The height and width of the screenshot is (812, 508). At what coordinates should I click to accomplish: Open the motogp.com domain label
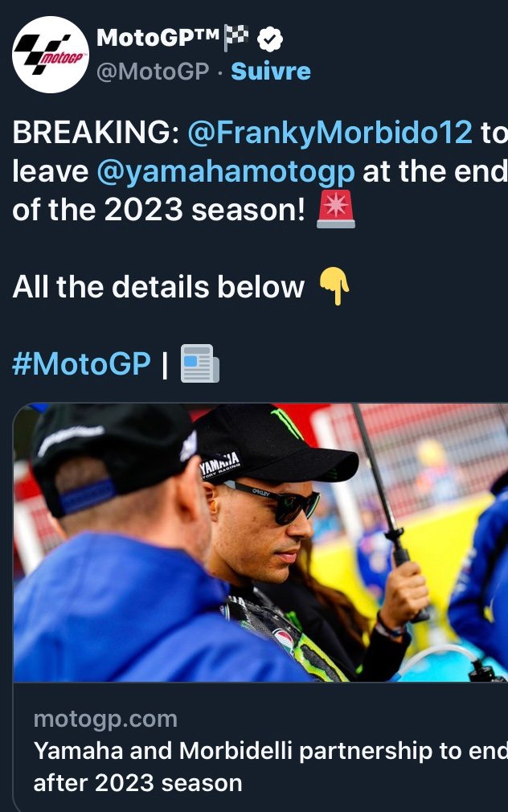click(x=105, y=719)
